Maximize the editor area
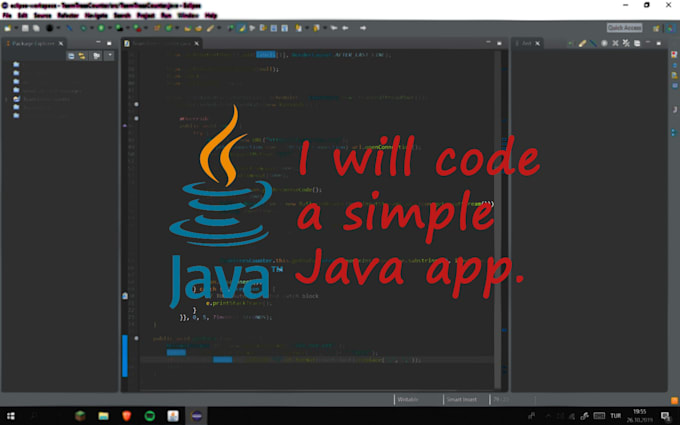 (499, 43)
